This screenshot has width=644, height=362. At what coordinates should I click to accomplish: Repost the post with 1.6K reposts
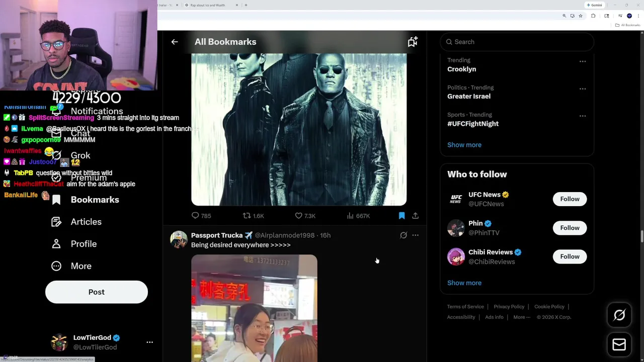pos(253,216)
